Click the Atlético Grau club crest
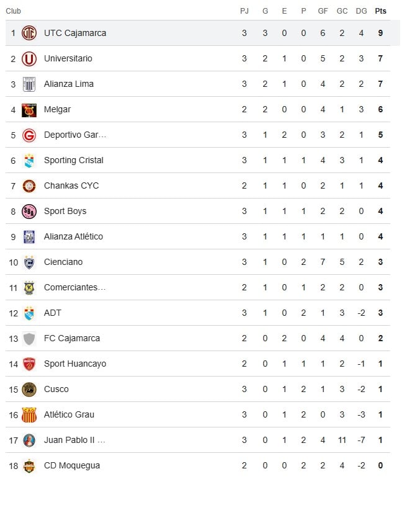The image size is (420, 505). [29, 414]
